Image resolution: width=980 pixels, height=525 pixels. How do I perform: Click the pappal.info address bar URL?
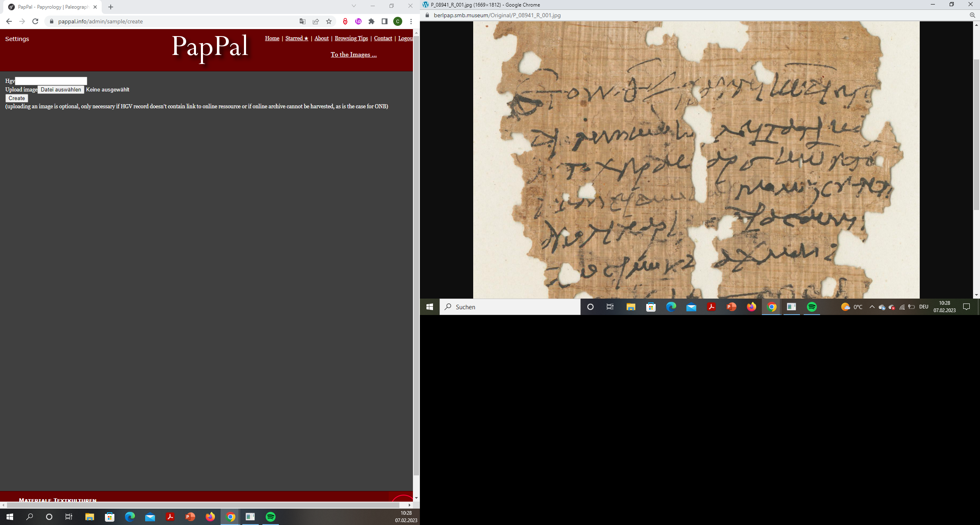point(100,21)
